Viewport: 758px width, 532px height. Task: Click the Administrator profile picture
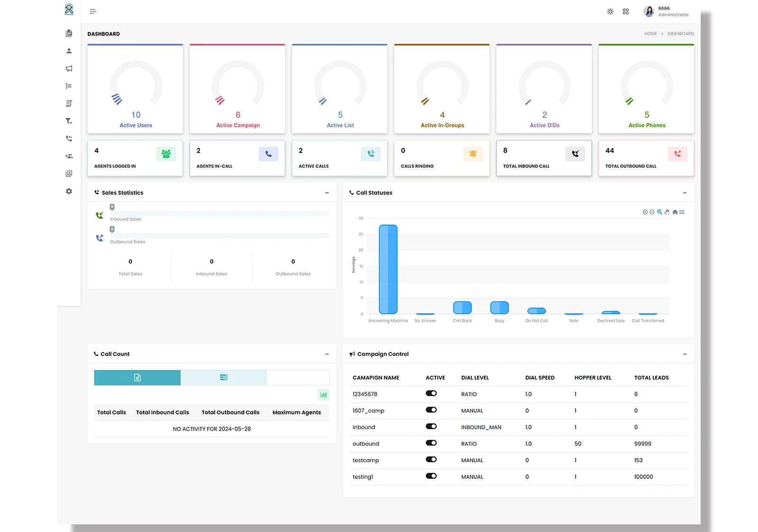coord(649,11)
